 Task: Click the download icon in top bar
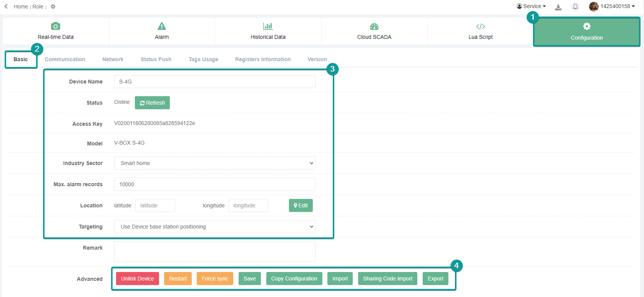[x=558, y=7]
